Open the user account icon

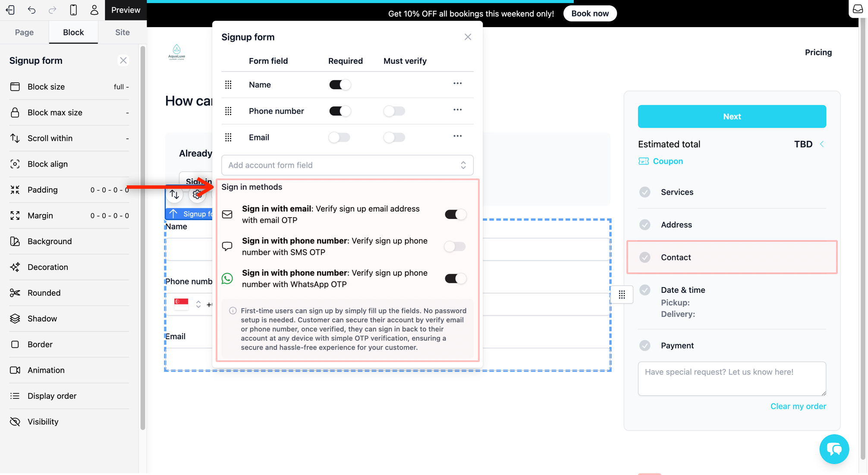pyautogui.click(x=94, y=9)
